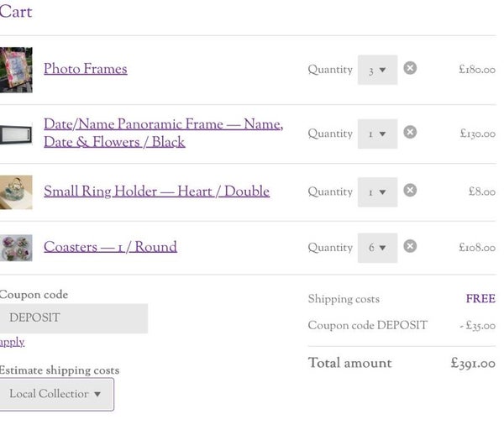Screen dimensions: 504x430
Task: Open Coasters quantity dropdown
Action: click(x=377, y=248)
